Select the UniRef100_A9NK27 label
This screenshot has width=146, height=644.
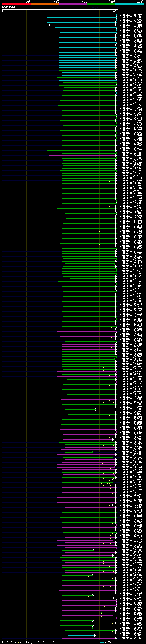[x=131, y=45]
